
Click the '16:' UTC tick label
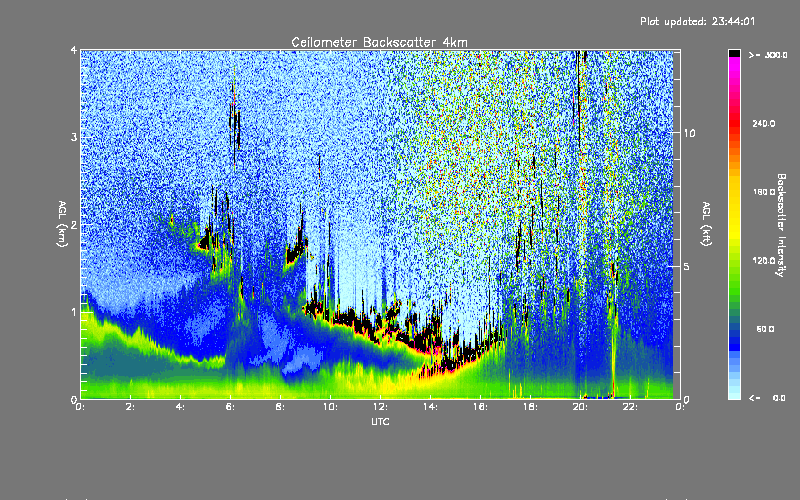click(x=481, y=407)
